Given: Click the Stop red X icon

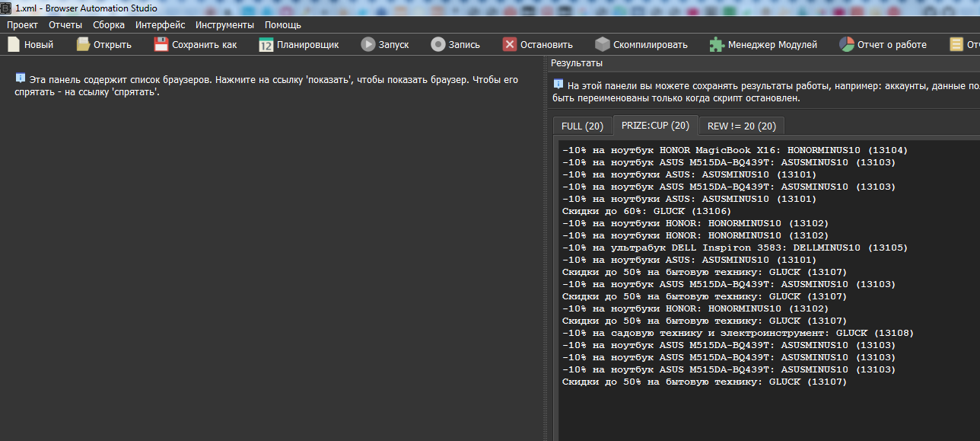Looking at the screenshot, I should click(510, 44).
